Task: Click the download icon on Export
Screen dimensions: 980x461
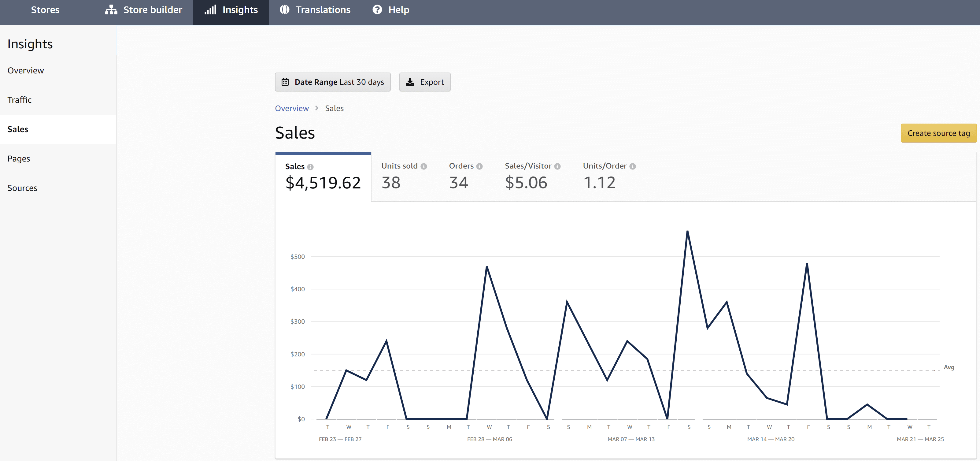Action: point(410,82)
